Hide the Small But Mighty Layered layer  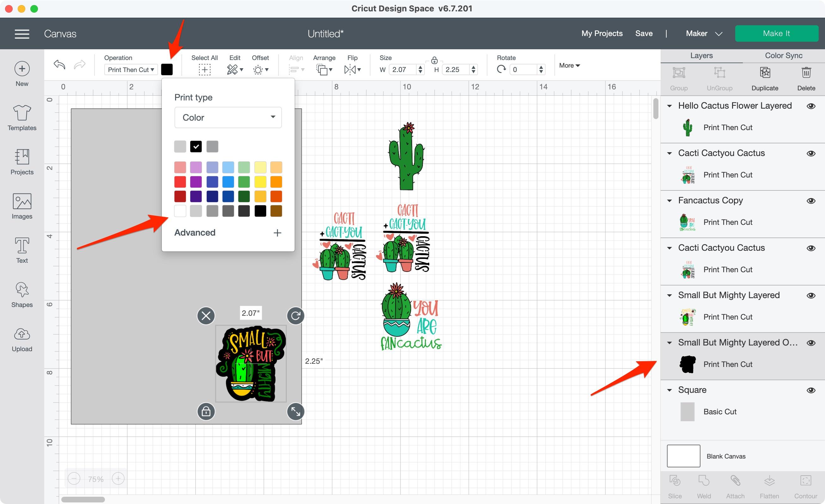810,296
